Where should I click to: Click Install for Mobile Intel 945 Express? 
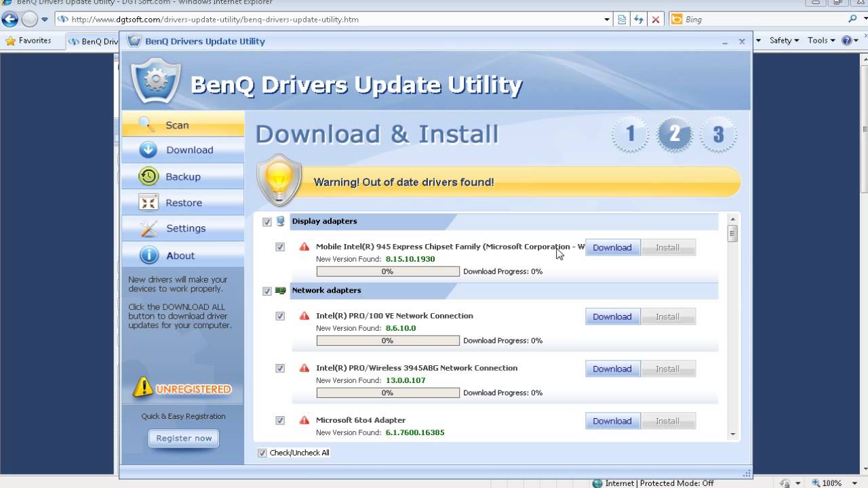click(x=668, y=247)
